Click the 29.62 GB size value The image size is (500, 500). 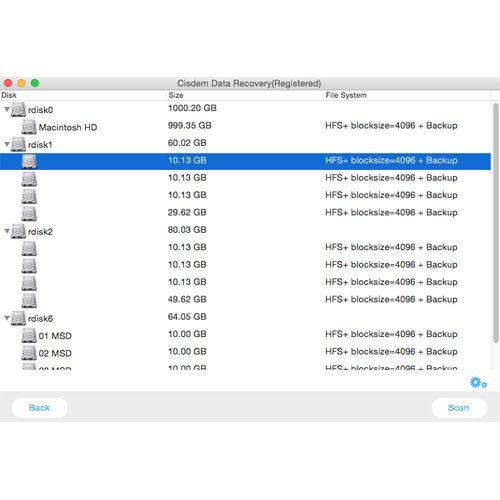tap(187, 212)
